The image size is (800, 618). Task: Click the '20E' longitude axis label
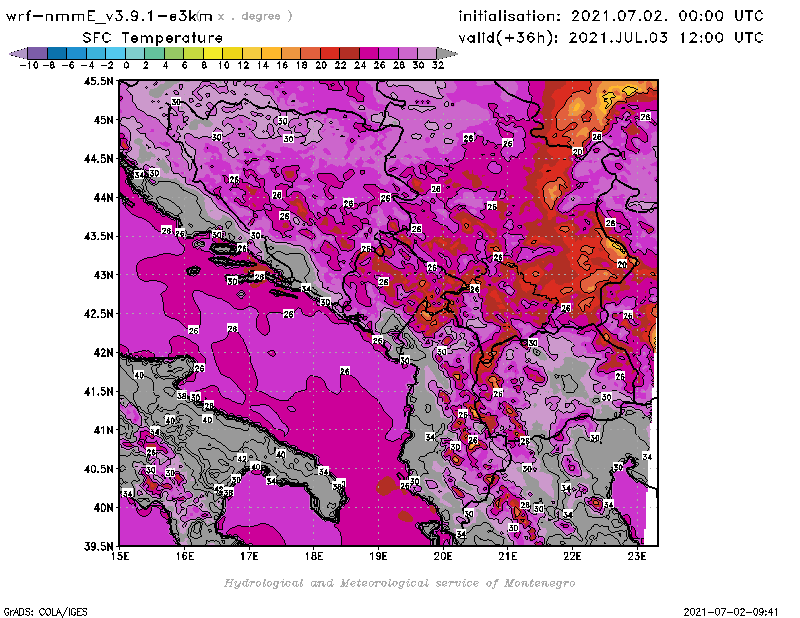click(443, 556)
